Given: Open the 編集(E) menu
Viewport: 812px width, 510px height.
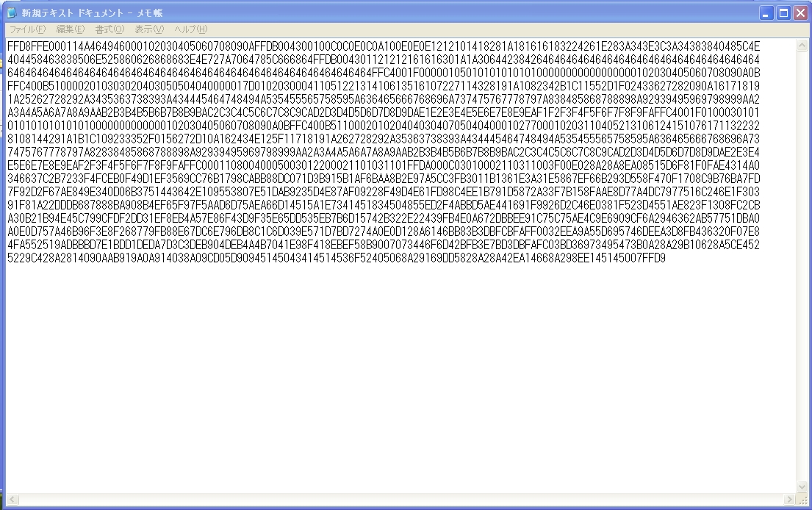Looking at the screenshot, I should tap(70, 29).
